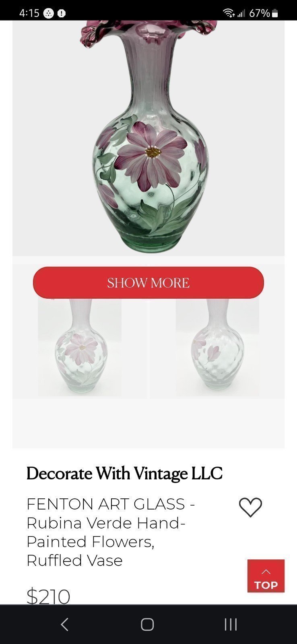Open Decorate With Vintage LLC seller link
Screen dimensions: 297x644
[x=124, y=473]
